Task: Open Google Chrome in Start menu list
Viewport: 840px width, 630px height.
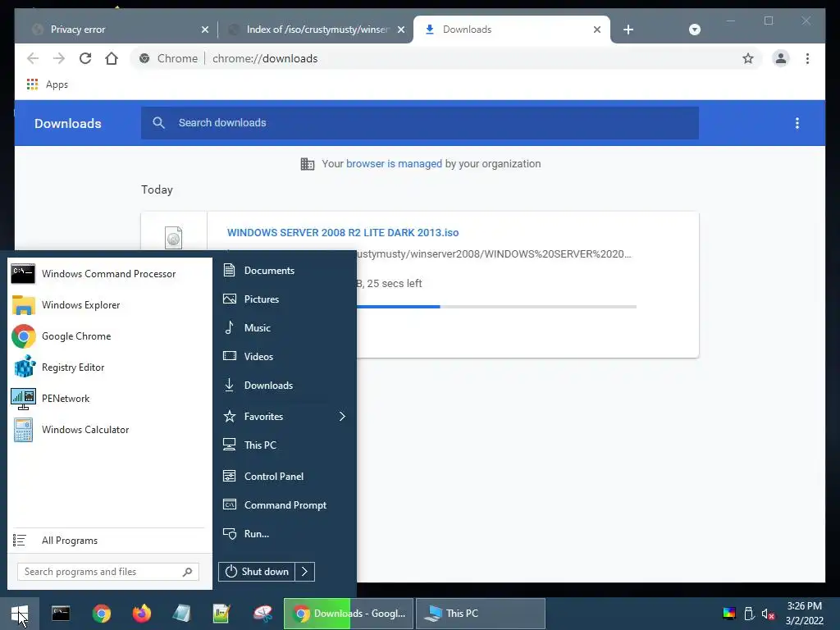Action: pos(109,336)
